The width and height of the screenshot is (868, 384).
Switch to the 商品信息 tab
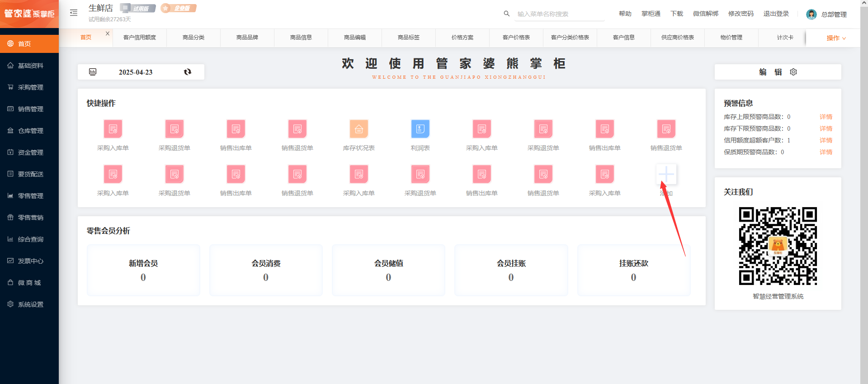coord(301,38)
